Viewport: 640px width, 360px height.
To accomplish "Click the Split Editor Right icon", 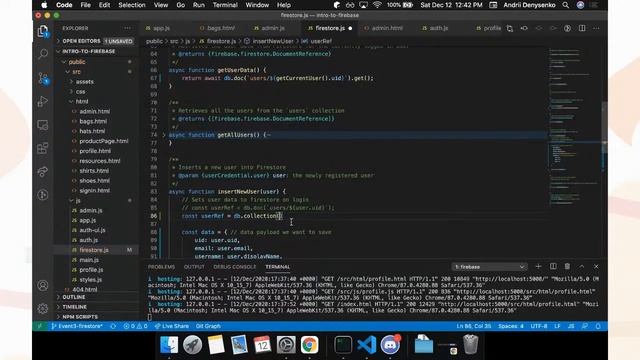I will 582,28.
